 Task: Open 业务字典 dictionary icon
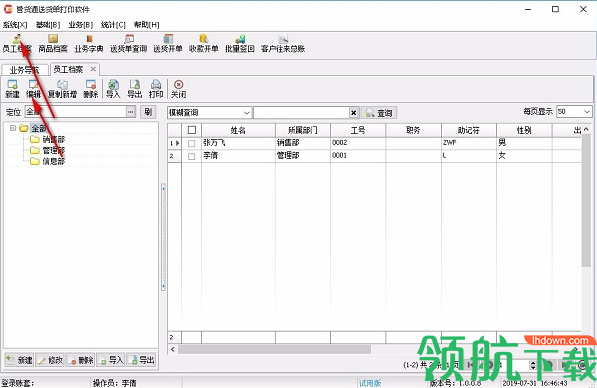(89, 43)
